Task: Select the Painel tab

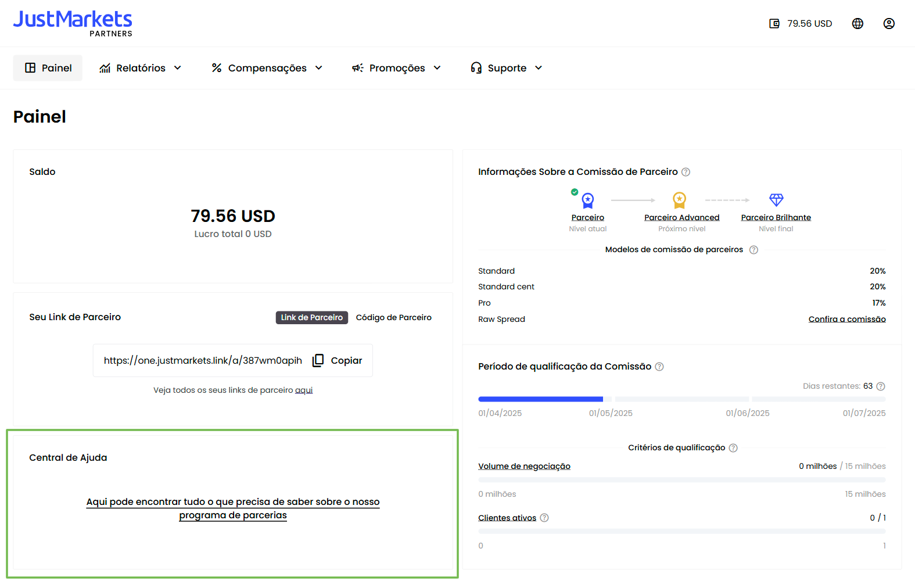Action: tap(48, 68)
